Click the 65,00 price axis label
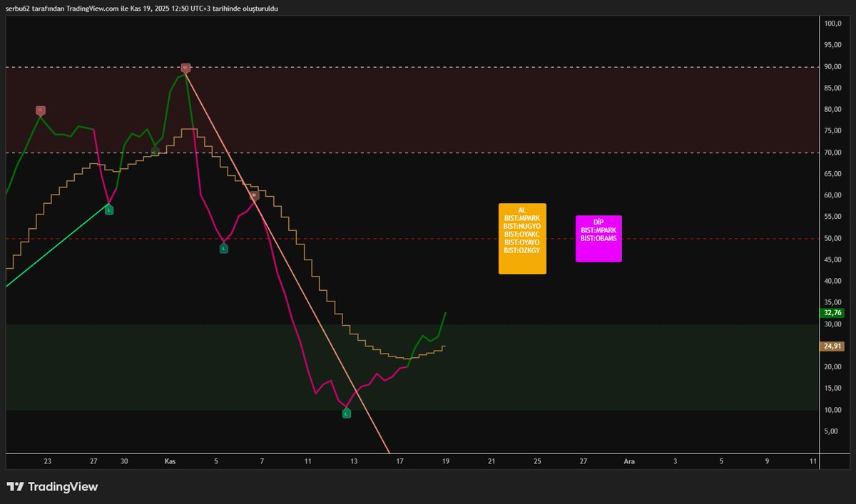The image size is (856, 504). click(x=833, y=174)
